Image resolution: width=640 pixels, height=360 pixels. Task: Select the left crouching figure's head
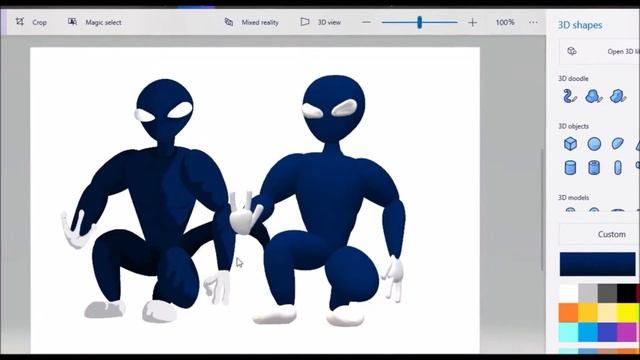164,110
